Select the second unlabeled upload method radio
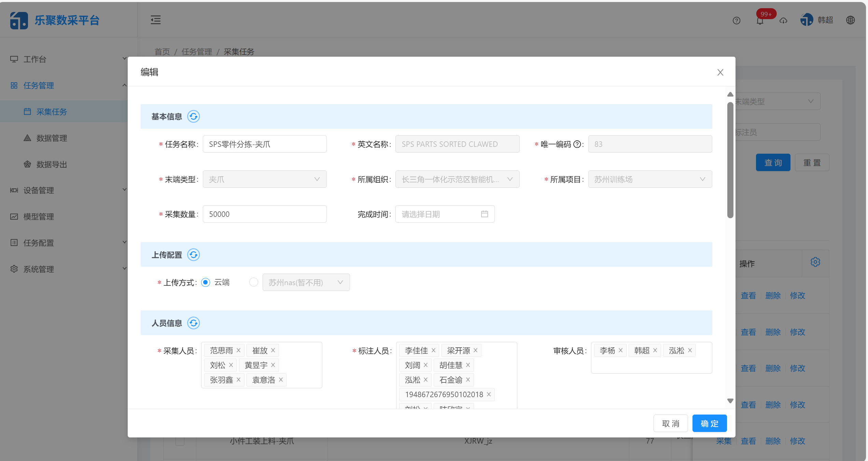Screen dimensions: 868x461 (x=253, y=282)
